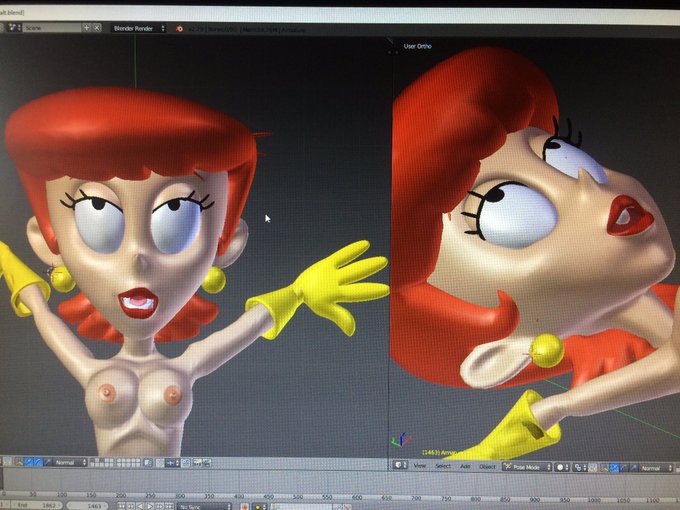Open the viewport shading dropdown in right viewport
The image size is (680, 510).
click(562, 468)
